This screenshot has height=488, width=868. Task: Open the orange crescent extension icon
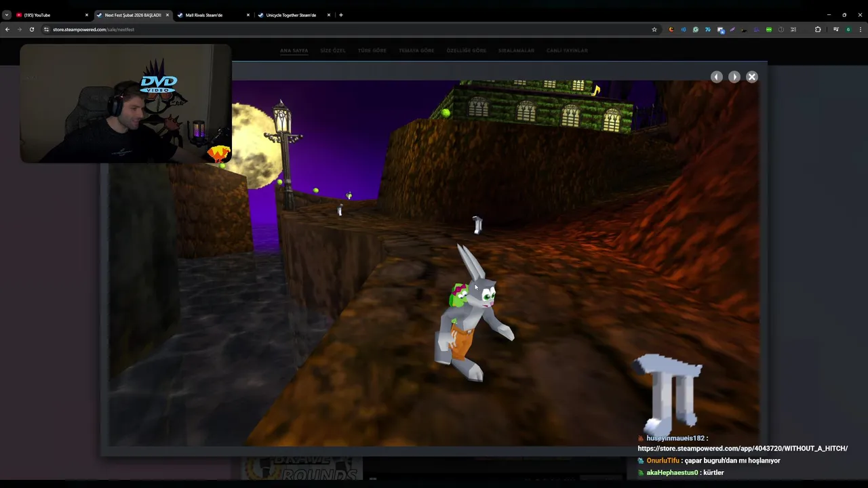(671, 29)
